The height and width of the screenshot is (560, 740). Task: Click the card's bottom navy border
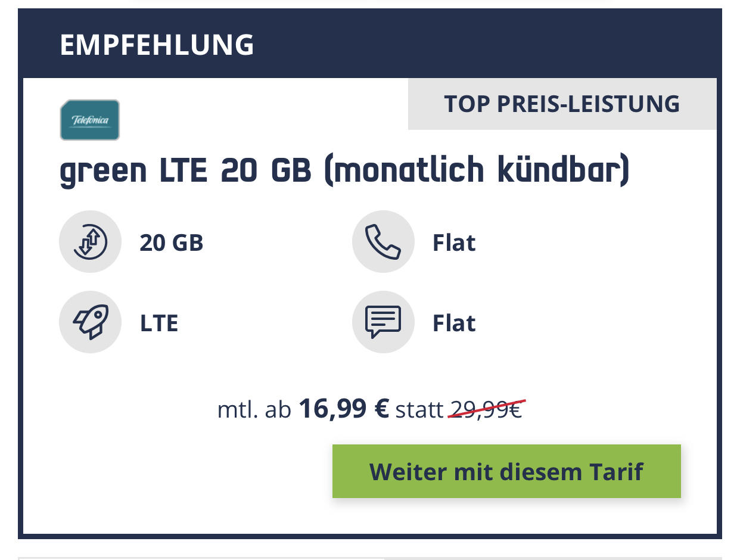[x=370, y=536]
